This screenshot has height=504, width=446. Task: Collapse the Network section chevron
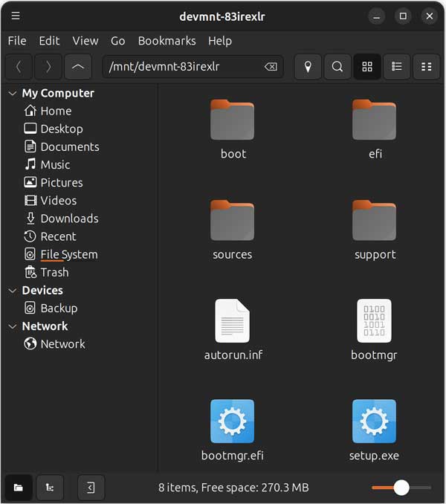pos(13,326)
